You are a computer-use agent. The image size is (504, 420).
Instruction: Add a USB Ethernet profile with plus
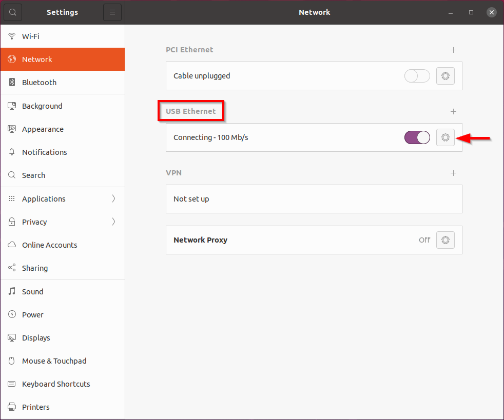(x=453, y=111)
